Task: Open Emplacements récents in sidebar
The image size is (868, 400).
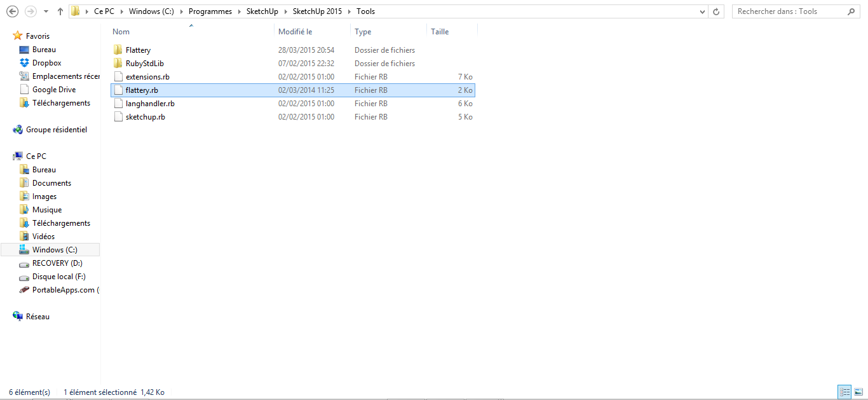Action: point(66,76)
